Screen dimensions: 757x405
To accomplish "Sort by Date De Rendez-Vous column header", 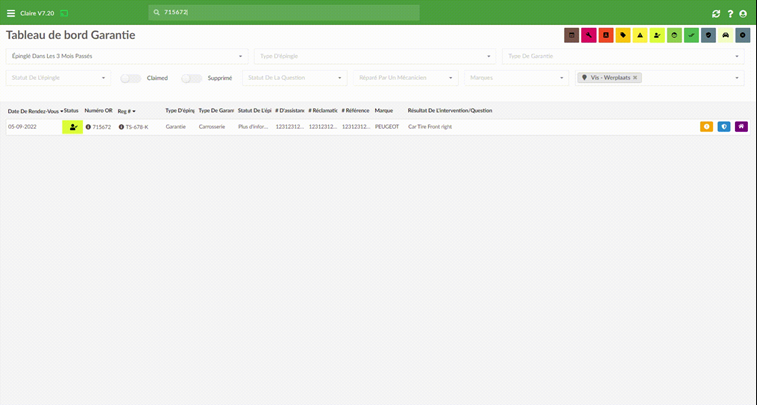I will click(x=35, y=111).
